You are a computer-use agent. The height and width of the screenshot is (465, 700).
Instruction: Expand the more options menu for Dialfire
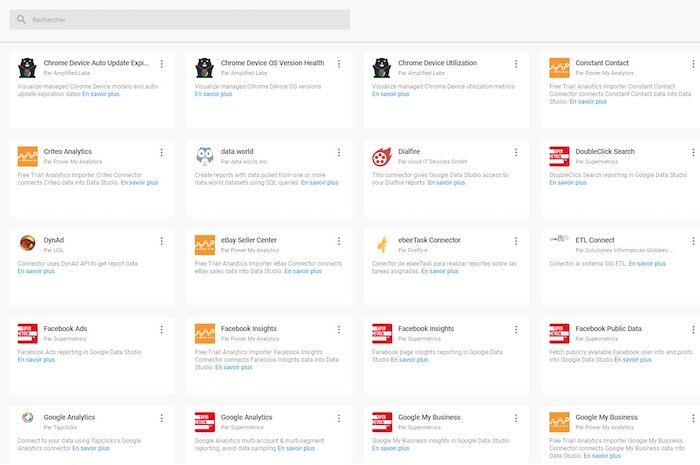pos(516,152)
